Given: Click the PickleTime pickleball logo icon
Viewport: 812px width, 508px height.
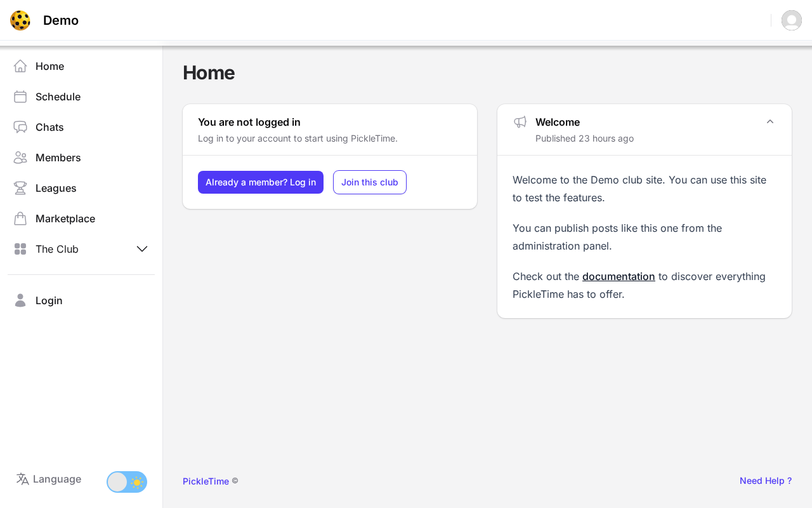Looking at the screenshot, I should [x=20, y=20].
